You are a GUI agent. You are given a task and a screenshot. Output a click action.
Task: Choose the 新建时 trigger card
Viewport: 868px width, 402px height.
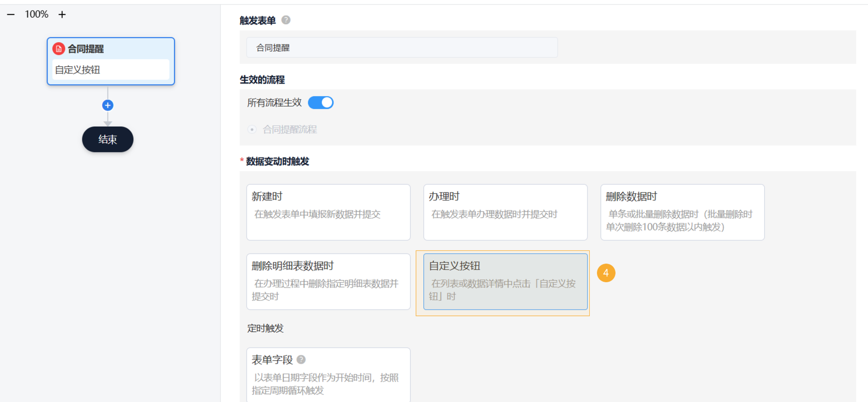(328, 212)
